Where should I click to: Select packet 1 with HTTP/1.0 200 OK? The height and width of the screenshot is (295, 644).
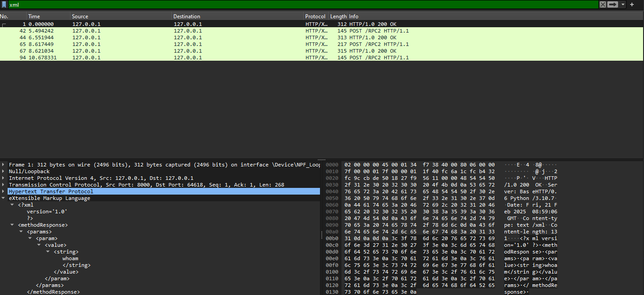pos(322,24)
